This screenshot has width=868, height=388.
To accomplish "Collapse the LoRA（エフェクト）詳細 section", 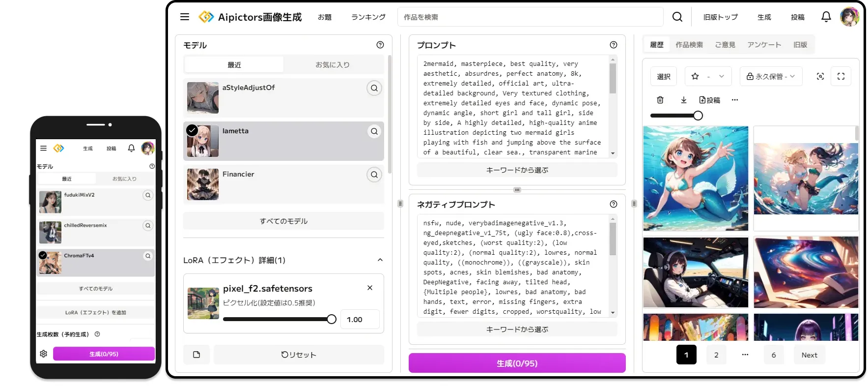I will pyautogui.click(x=380, y=260).
